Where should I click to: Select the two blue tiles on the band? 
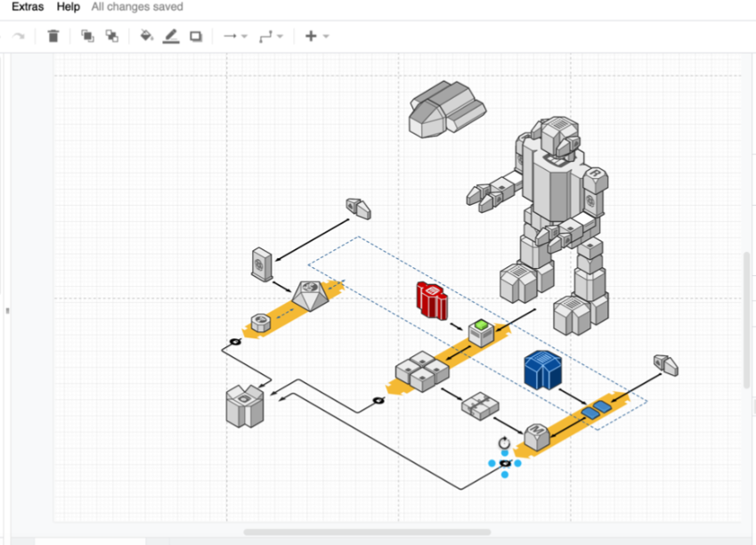(597, 410)
